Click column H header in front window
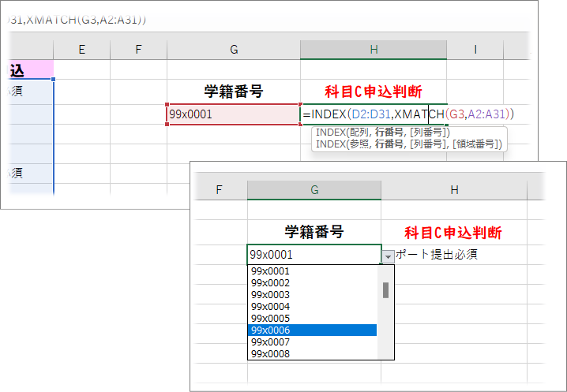The height and width of the screenshot is (392, 567). coord(454,190)
